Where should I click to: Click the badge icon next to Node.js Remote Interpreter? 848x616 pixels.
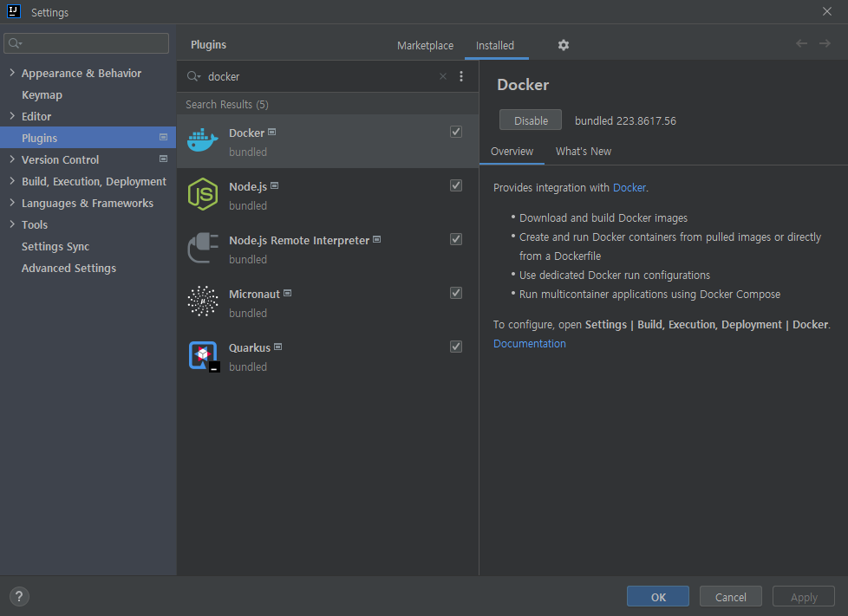(377, 239)
